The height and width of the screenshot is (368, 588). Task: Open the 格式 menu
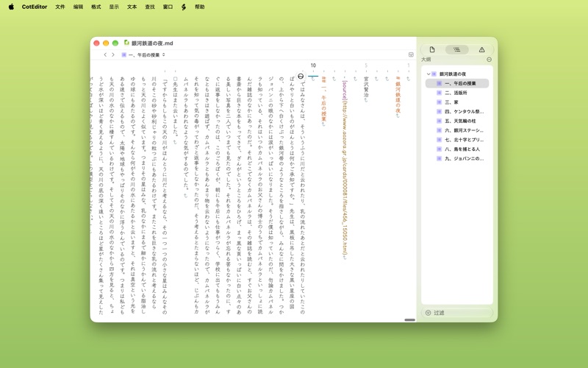96,7
